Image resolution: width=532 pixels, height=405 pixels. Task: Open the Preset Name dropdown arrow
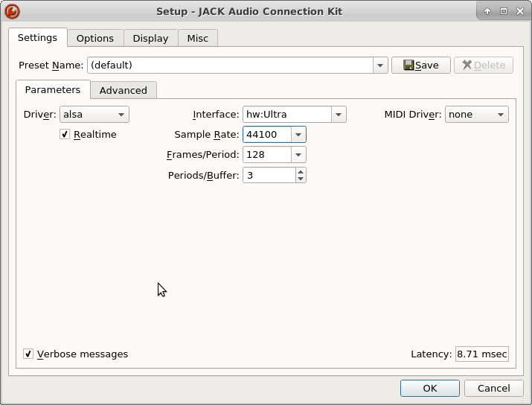pos(380,66)
